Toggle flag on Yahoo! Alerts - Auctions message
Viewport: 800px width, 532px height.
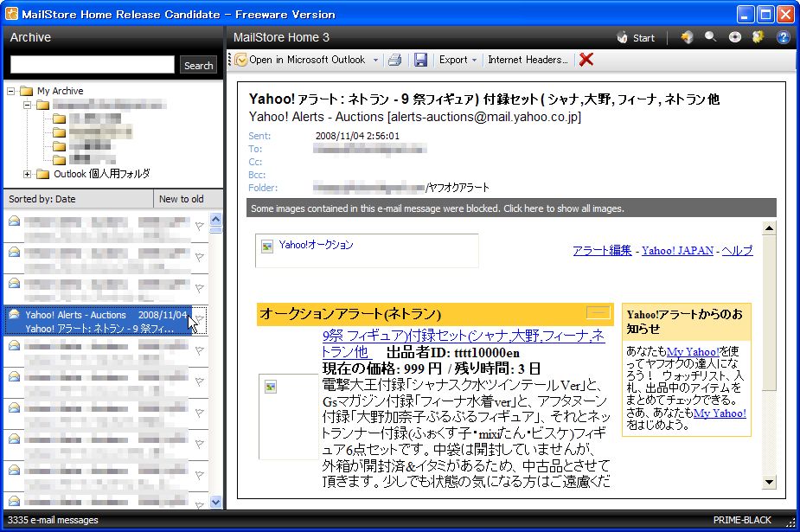pos(200,320)
